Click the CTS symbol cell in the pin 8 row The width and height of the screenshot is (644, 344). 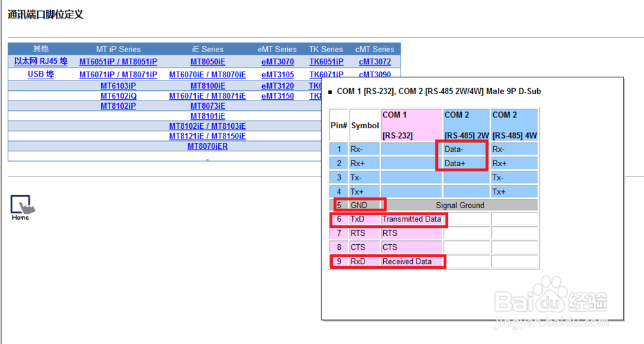coord(365,247)
